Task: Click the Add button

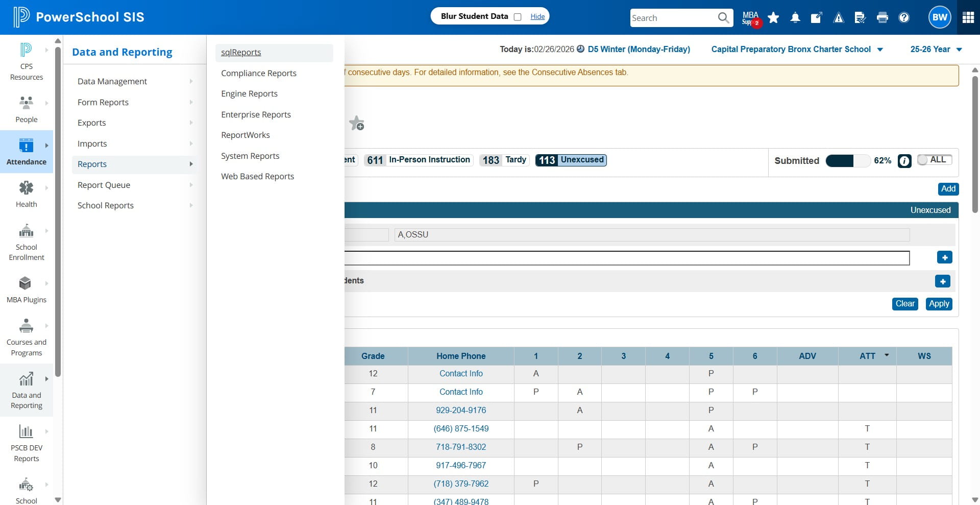Action: click(948, 189)
